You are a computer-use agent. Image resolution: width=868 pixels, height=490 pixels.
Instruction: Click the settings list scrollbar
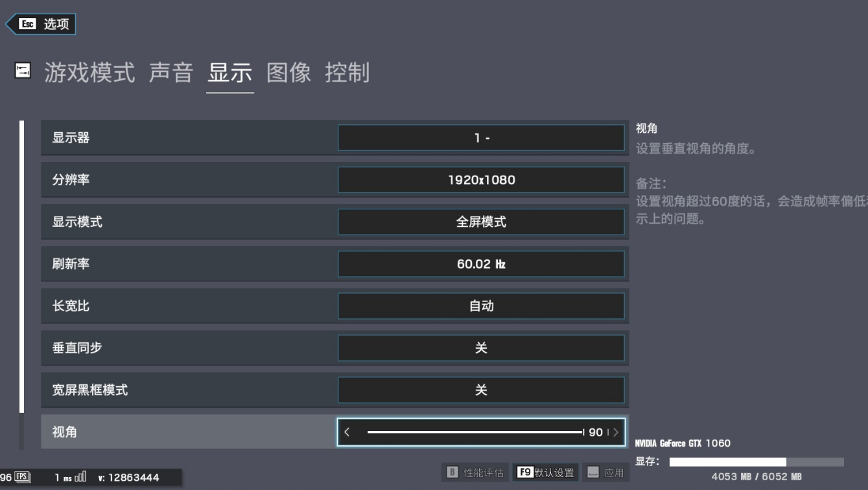21,267
